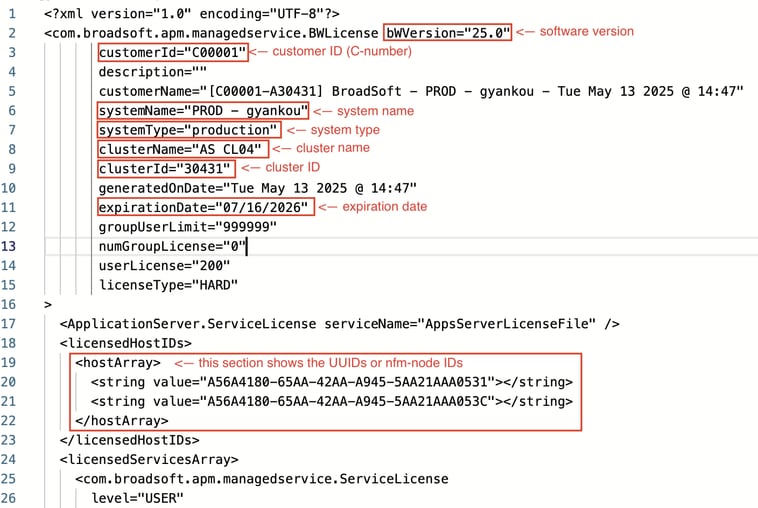
Task: Click the closing /licensedHostIDs tag
Action: [130, 440]
